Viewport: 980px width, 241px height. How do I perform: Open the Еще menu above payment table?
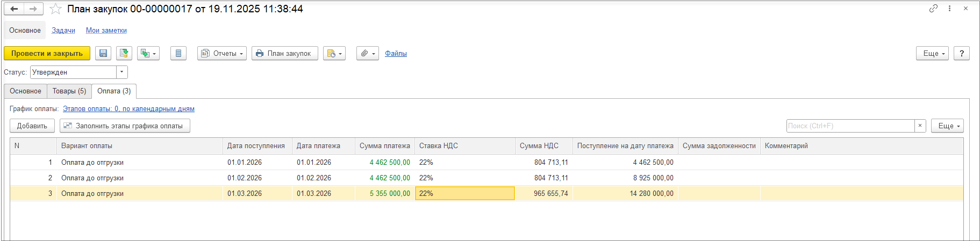click(947, 126)
